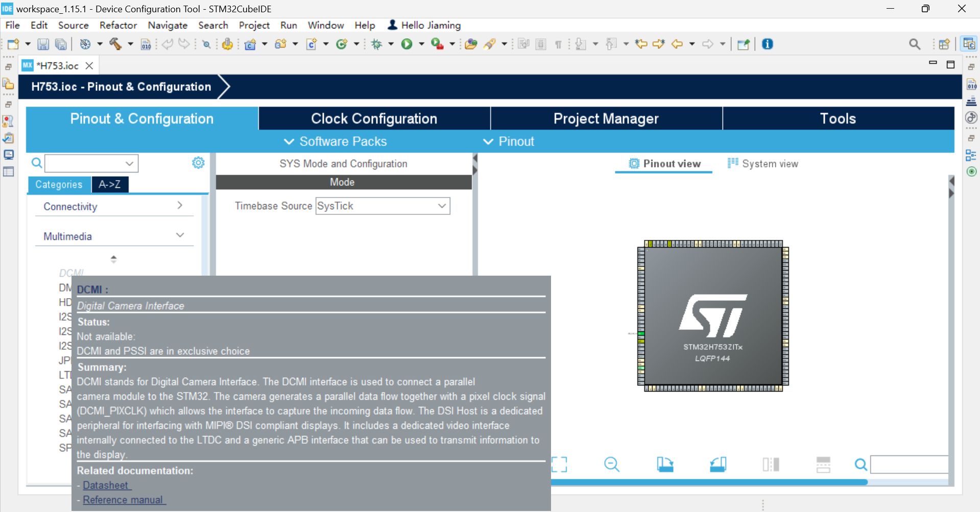Rotate the chip clockwise in Pinout view
This screenshot has height=512, width=980.
[665, 465]
